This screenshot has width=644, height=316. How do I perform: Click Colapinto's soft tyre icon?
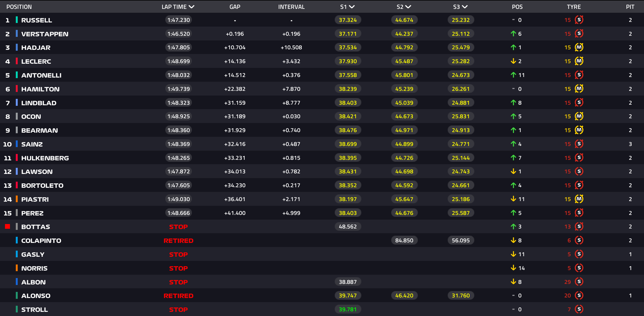[x=579, y=240]
